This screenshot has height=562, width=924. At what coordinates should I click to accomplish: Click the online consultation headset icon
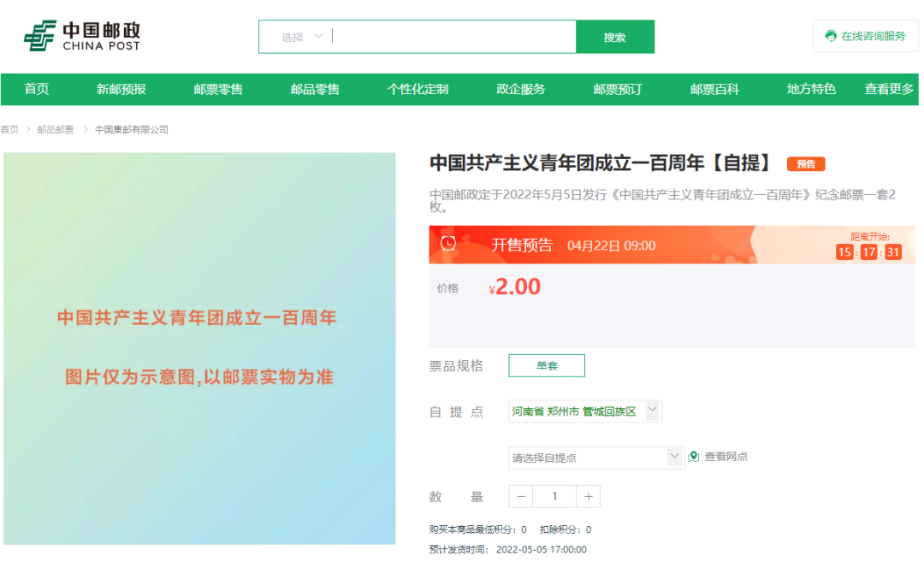click(x=831, y=36)
